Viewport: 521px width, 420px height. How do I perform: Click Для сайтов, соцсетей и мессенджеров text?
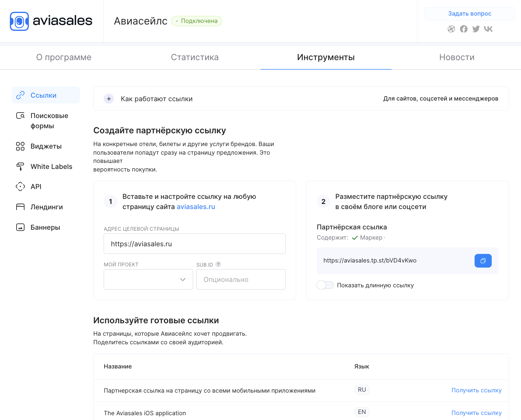point(441,99)
